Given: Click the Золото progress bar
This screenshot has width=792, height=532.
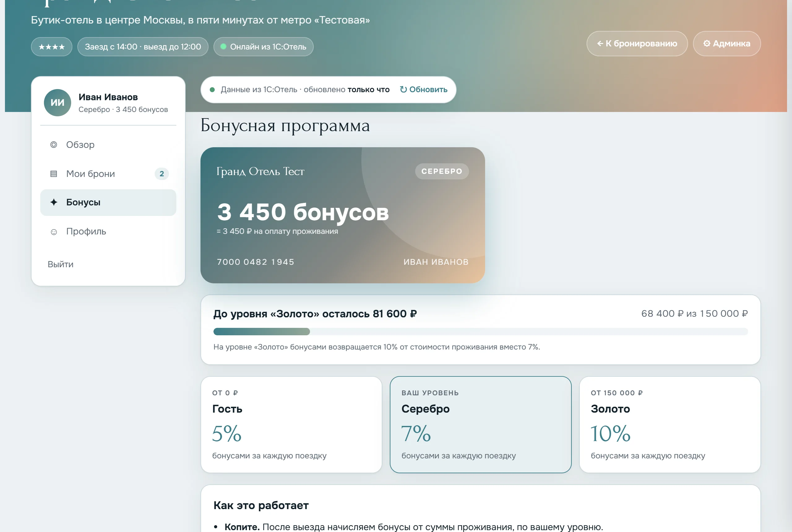Looking at the screenshot, I should (480, 332).
